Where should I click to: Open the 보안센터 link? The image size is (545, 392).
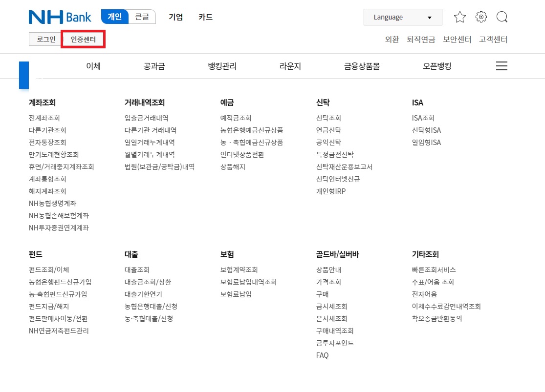coord(457,40)
